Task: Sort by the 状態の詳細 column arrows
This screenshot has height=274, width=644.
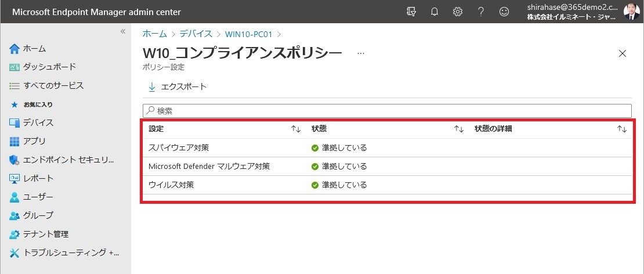Action: tap(622, 129)
